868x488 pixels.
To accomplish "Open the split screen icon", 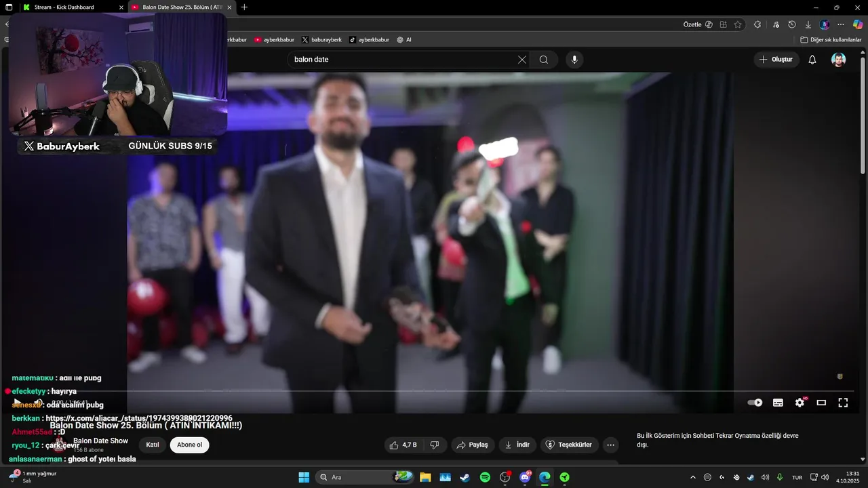I will click(x=724, y=24).
